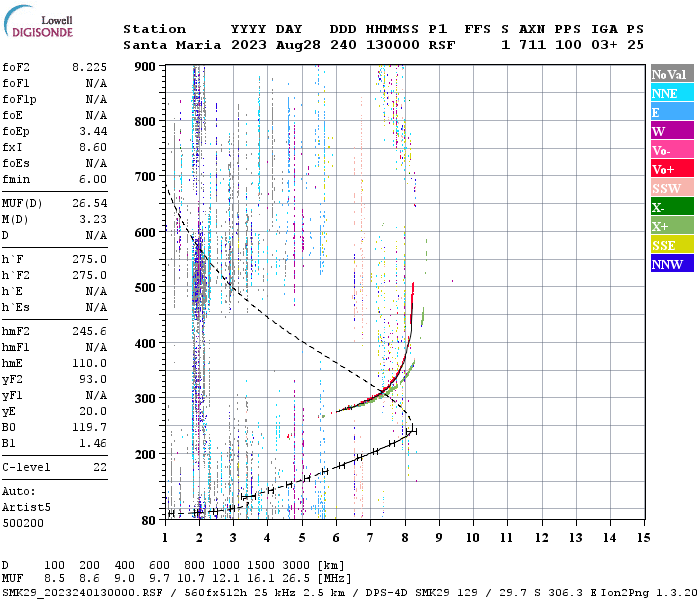Image resolution: width=700 pixels, height=600 pixels.
Task: Click the Lowell Digisonde logo
Action: [39, 21]
